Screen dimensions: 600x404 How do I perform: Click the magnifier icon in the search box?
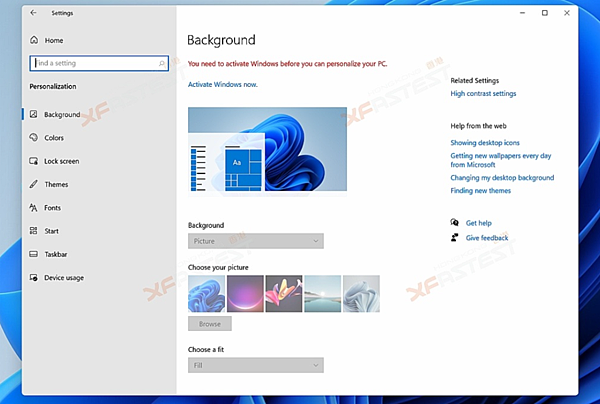pos(162,63)
